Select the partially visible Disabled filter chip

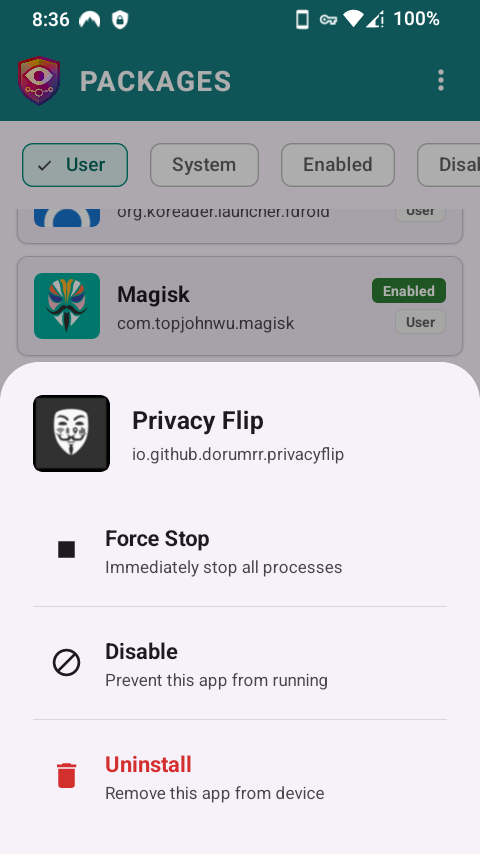point(449,165)
